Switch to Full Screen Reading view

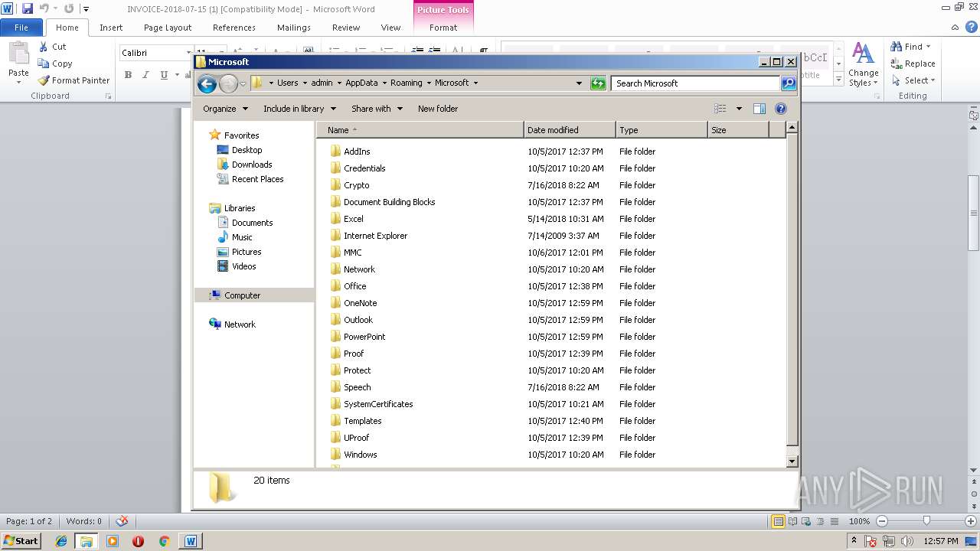(x=792, y=521)
